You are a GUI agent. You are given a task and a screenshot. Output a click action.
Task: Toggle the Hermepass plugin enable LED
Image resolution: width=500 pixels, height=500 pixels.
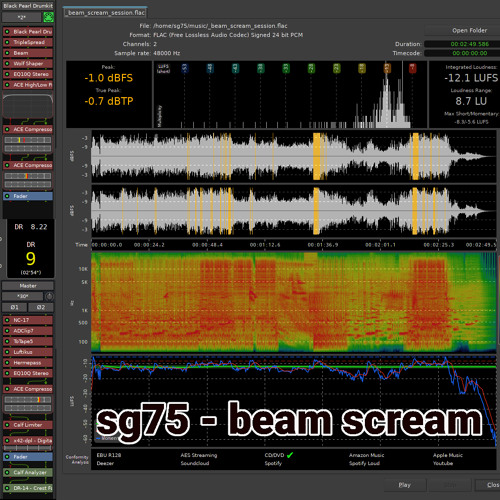(7, 363)
